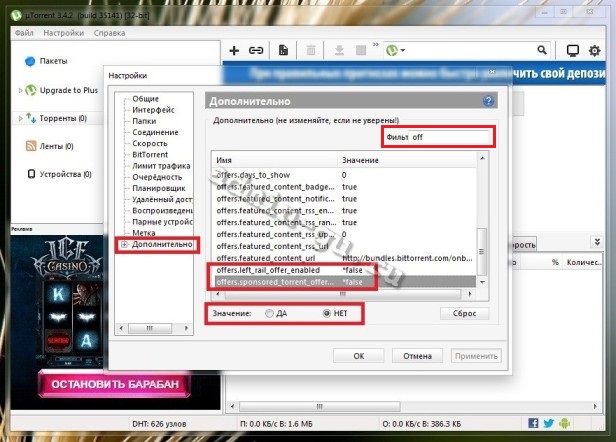Click the Фильтр input field

coord(436,136)
